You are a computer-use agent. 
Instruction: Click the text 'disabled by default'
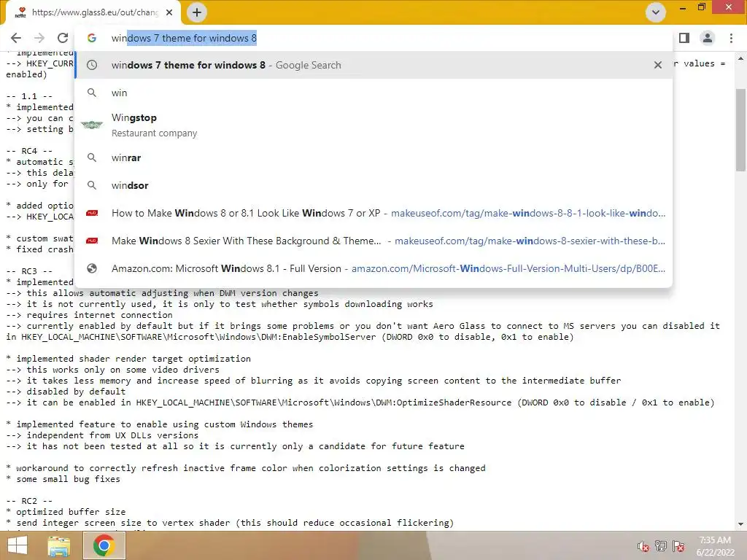point(76,392)
